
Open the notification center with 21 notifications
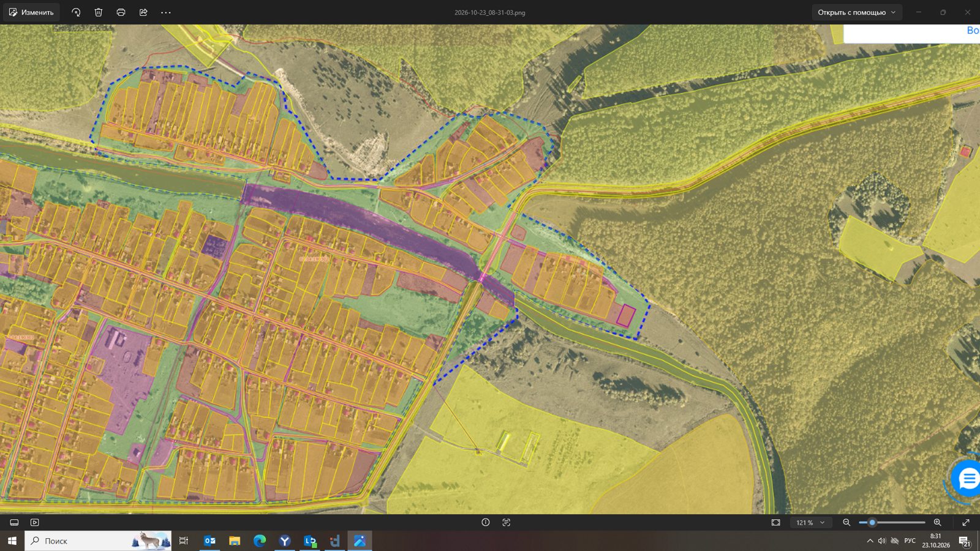click(x=965, y=541)
